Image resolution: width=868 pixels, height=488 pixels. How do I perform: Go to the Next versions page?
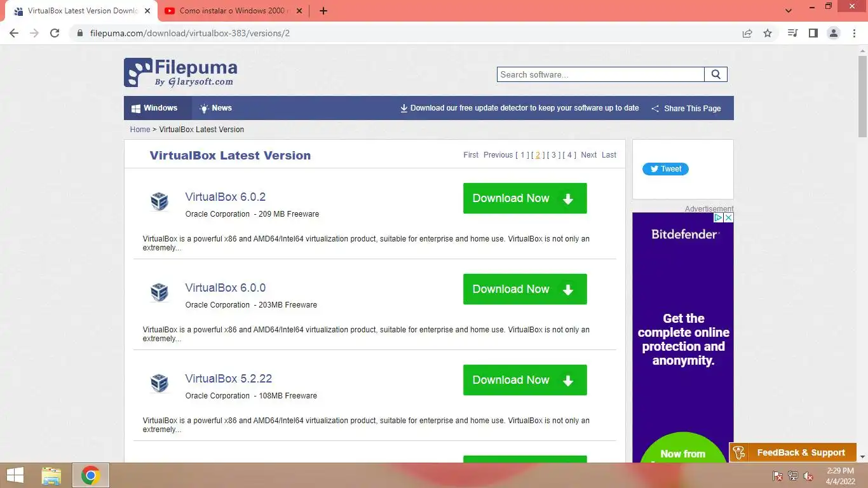[x=589, y=155]
